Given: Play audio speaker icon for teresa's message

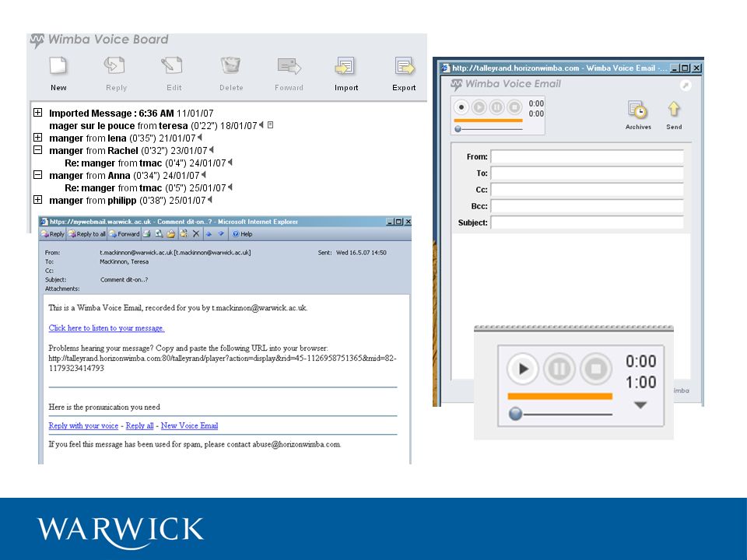Looking at the screenshot, I should click(x=261, y=124).
